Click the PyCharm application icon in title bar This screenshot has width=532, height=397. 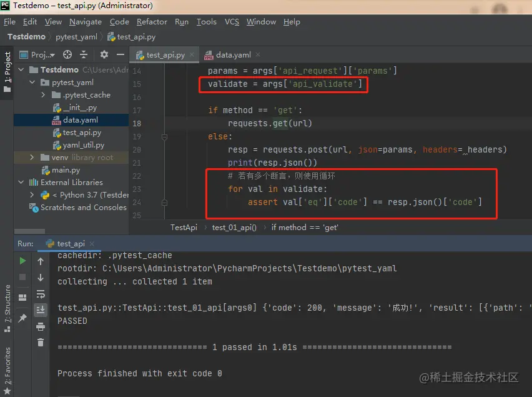(x=5, y=6)
